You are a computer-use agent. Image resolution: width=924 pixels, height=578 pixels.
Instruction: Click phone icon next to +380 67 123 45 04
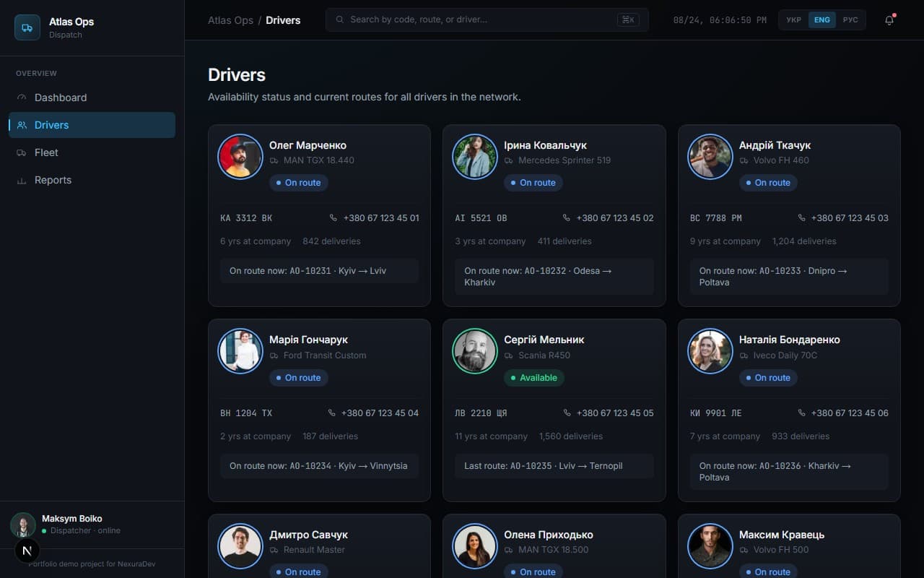(x=332, y=413)
